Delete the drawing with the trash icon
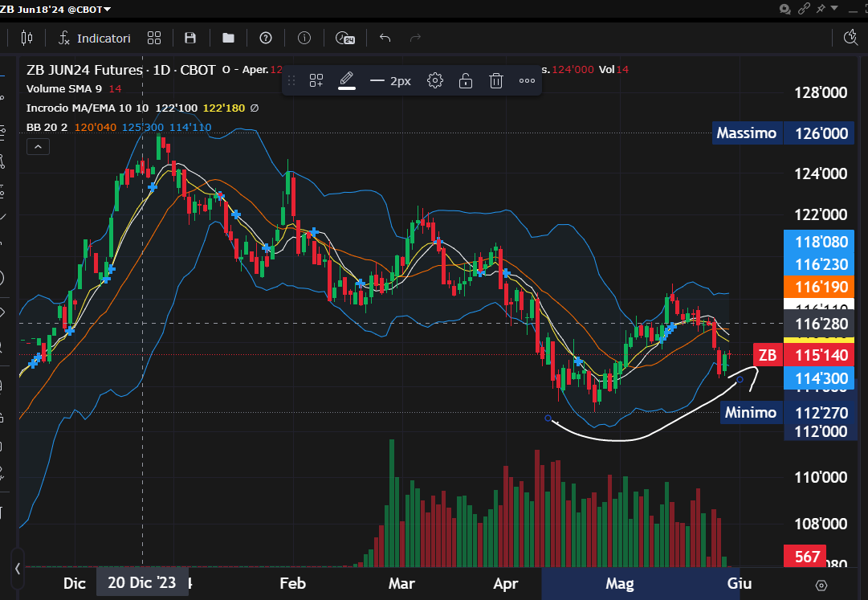Viewport: 868px width, 600px height. pos(496,81)
